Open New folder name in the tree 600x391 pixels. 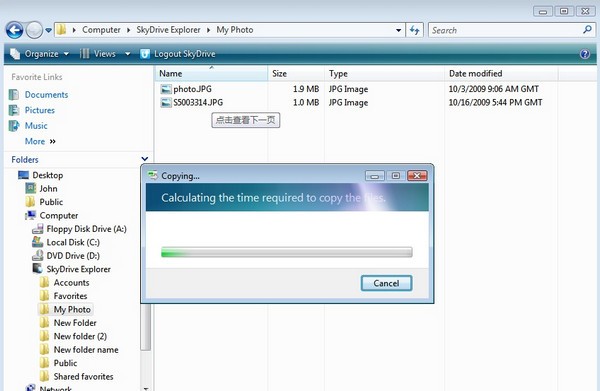86,349
